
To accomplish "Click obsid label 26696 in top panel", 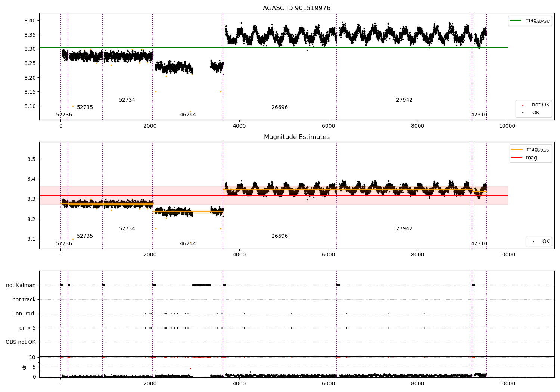I will coord(280,108).
